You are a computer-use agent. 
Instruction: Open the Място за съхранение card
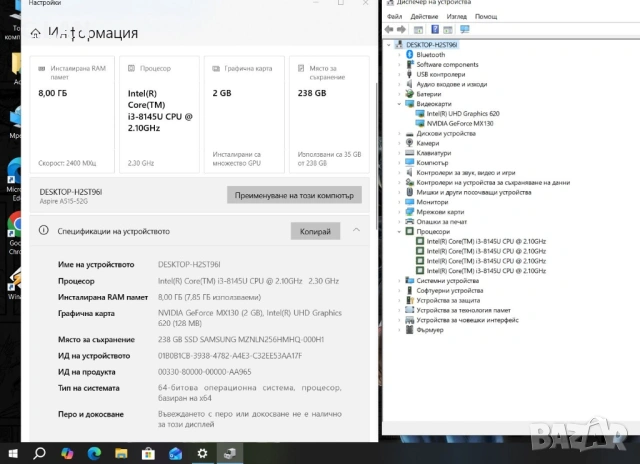point(329,115)
